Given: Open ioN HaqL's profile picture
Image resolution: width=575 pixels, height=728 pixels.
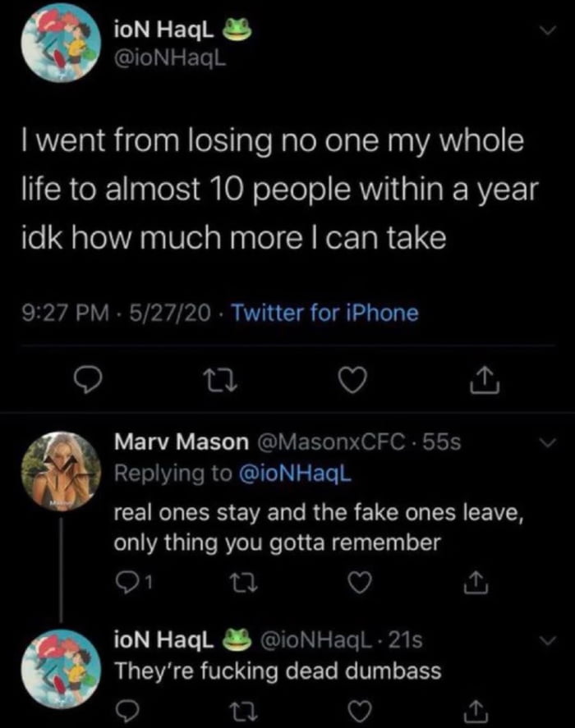Looking at the screenshot, I should 59,45.
